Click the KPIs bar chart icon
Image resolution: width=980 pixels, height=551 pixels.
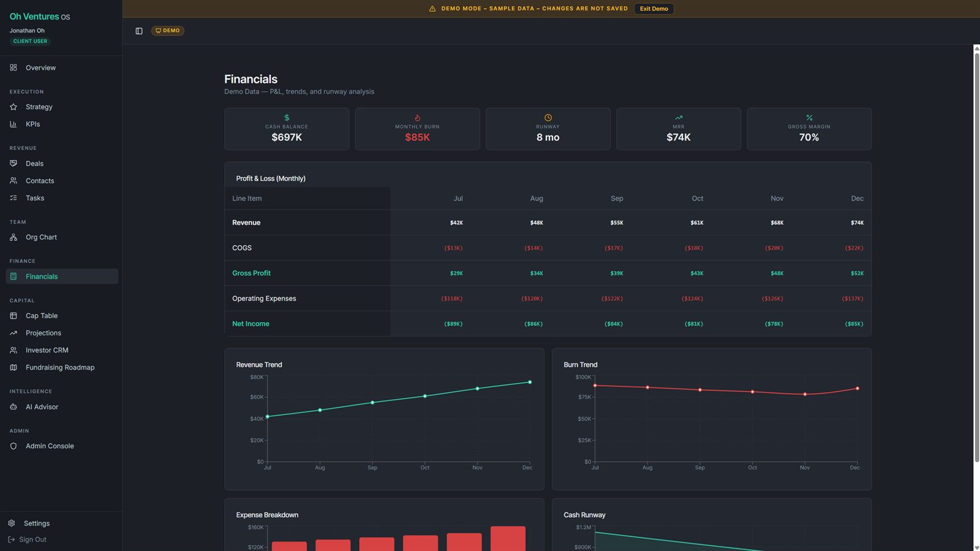[13, 124]
